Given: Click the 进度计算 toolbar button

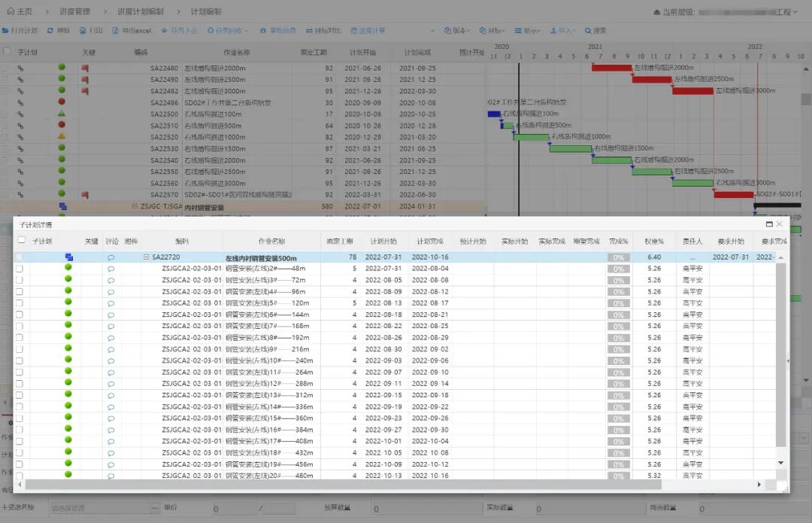Looking at the screenshot, I should 368,31.
